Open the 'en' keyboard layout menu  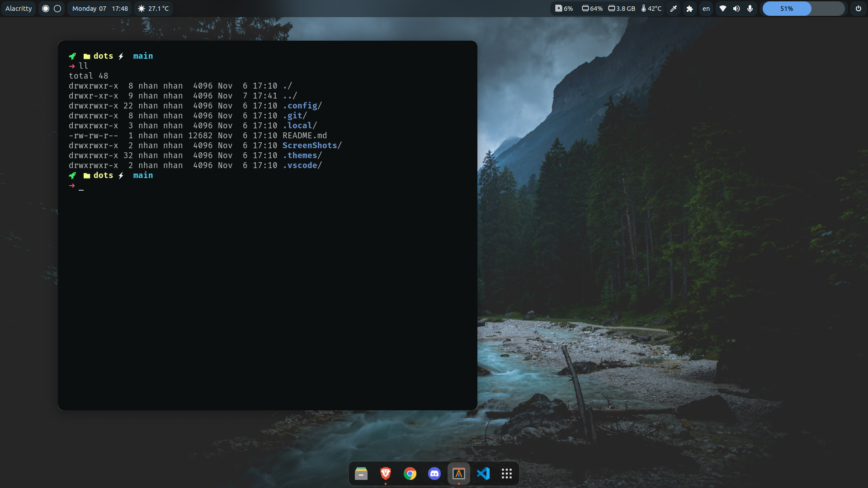coord(706,9)
